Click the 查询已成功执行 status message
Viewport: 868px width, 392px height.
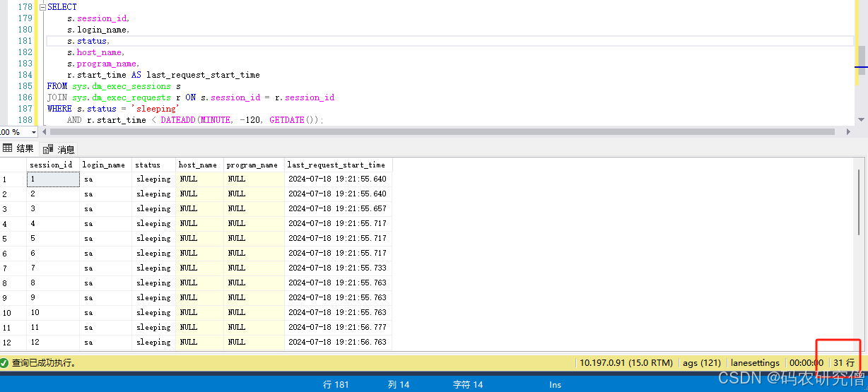coord(44,363)
